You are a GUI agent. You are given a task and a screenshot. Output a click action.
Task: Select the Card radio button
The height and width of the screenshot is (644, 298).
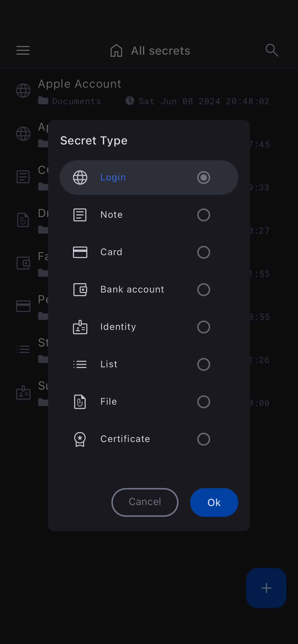(204, 252)
